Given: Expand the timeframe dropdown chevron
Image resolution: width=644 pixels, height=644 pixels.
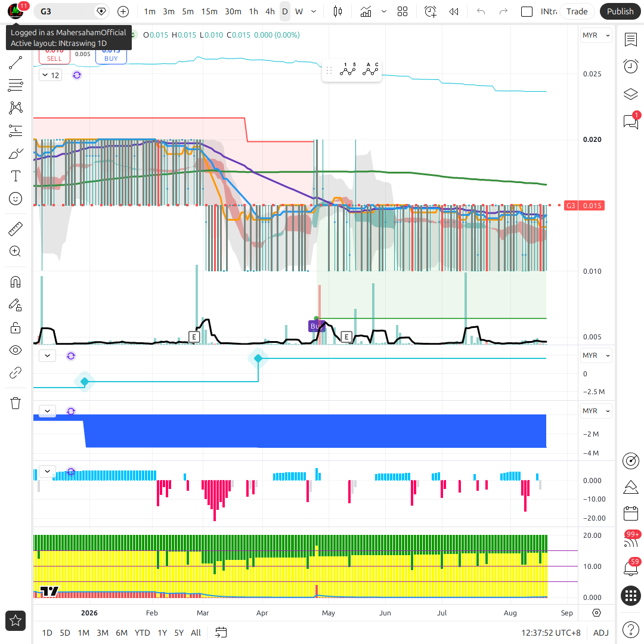Looking at the screenshot, I should (314, 11).
